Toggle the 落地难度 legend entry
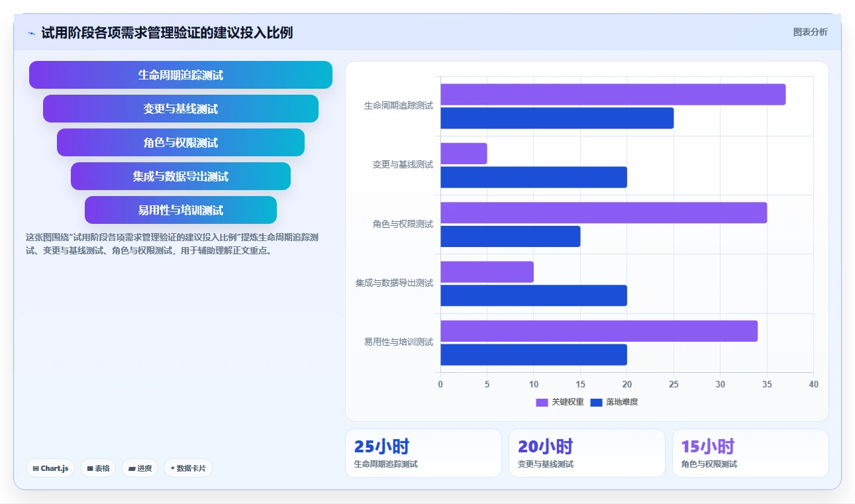 coord(614,402)
